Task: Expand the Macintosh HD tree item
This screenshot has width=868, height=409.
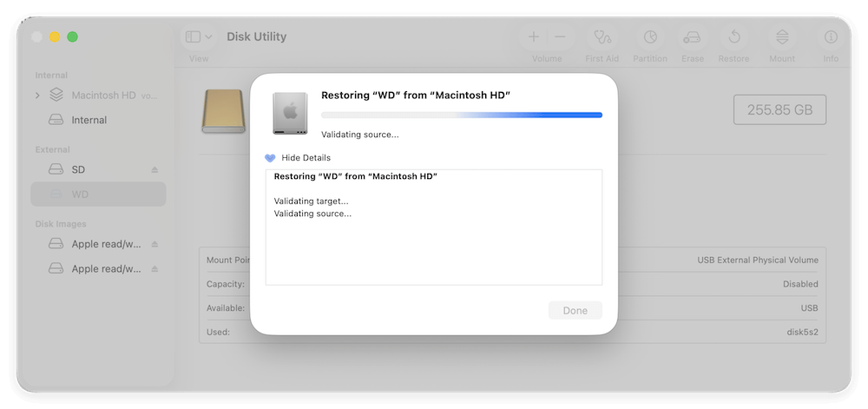Action: click(x=37, y=95)
